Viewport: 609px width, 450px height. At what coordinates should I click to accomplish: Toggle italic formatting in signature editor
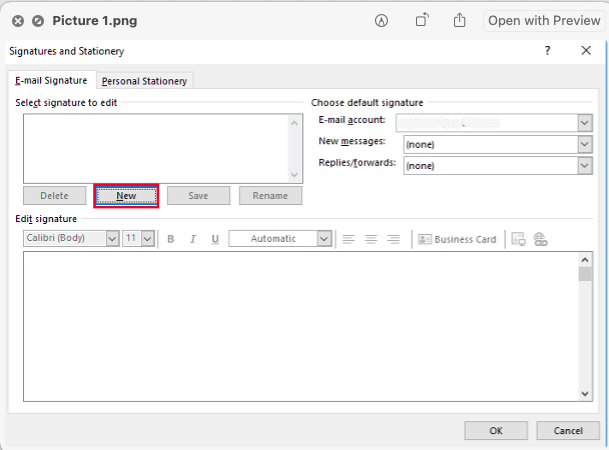pyautogui.click(x=193, y=239)
